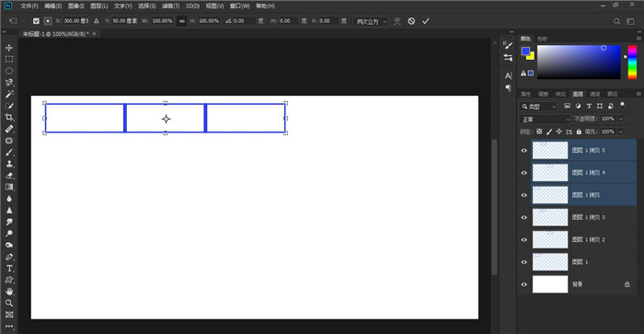The width and height of the screenshot is (644, 334).
Task: Click the rainbow hue slider
Action: pyautogui.click(x=632, y=62)
